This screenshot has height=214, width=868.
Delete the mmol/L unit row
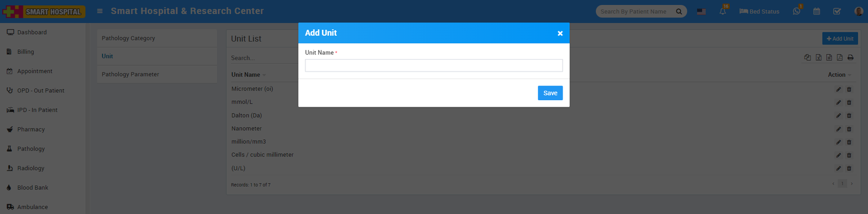[849, 102]
